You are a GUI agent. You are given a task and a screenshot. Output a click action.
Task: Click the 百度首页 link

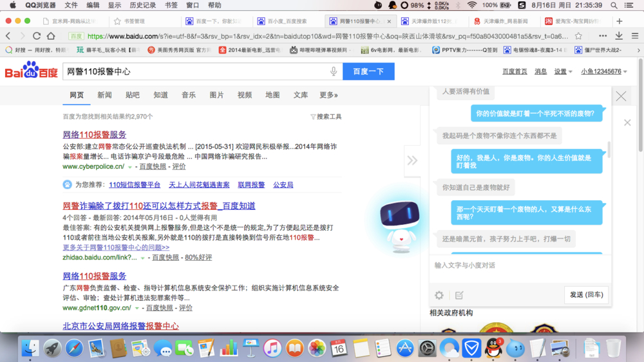point(515,71)
